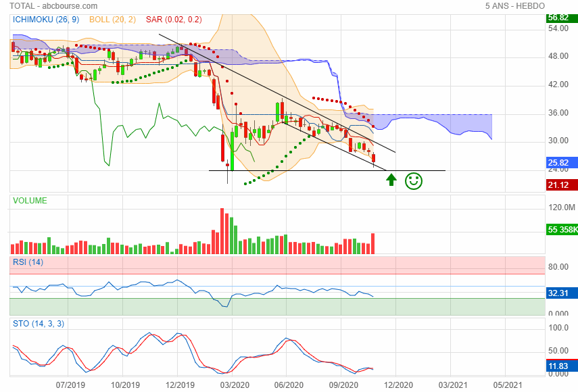Click the 80.00 RSI axis label
The image size is (578, 392).
(x=558, y=267)
